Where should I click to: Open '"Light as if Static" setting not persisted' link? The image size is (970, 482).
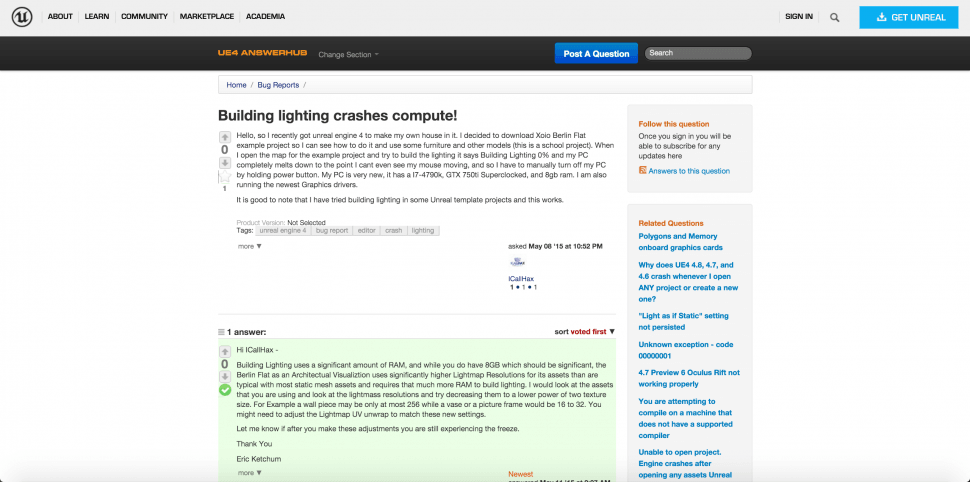coord(686,321)
